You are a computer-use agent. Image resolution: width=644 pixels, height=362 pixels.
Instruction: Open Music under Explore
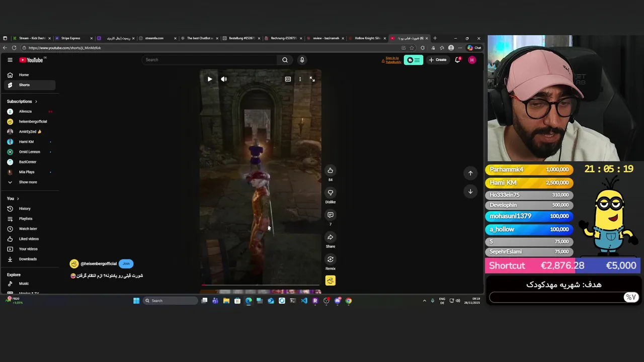(x=30, y=284)
